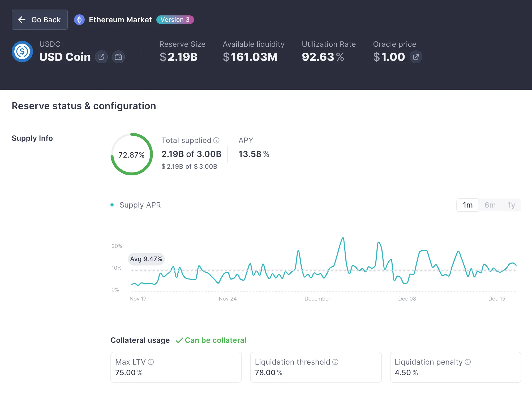Click the Ethereum Market title

pos(120,20)
